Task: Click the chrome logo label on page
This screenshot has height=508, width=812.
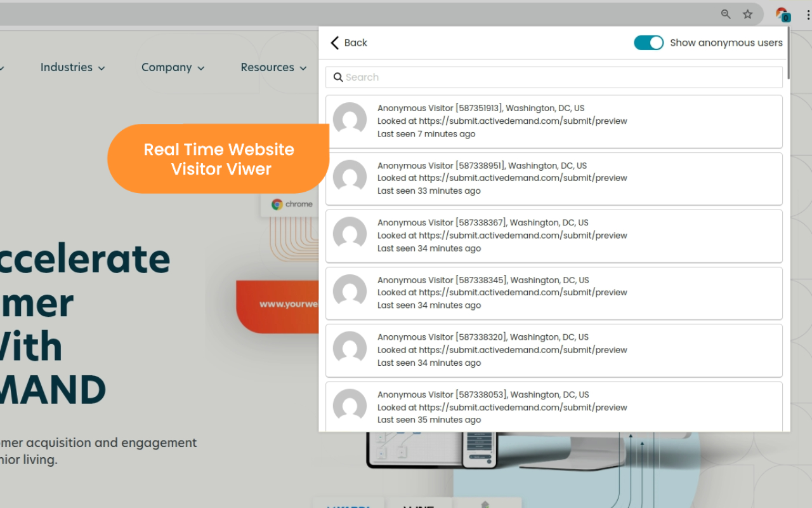Action: click(292, 204)
